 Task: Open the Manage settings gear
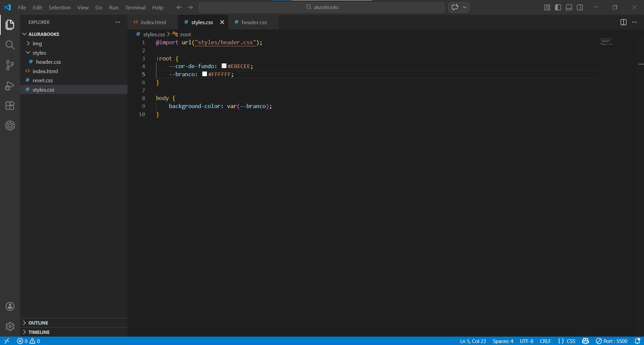(x=10, y=326)
